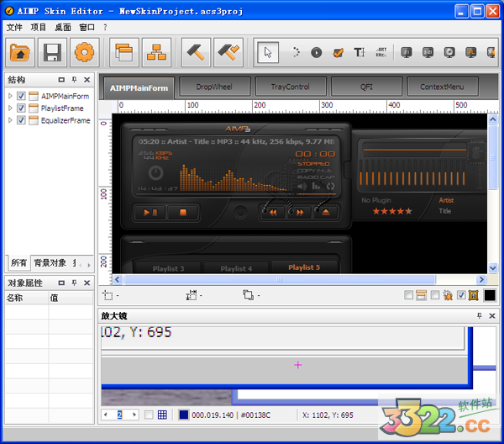Viewport: 504px width, 444px height.
Task: Click the text label tool icon
Action: point(360,52)
